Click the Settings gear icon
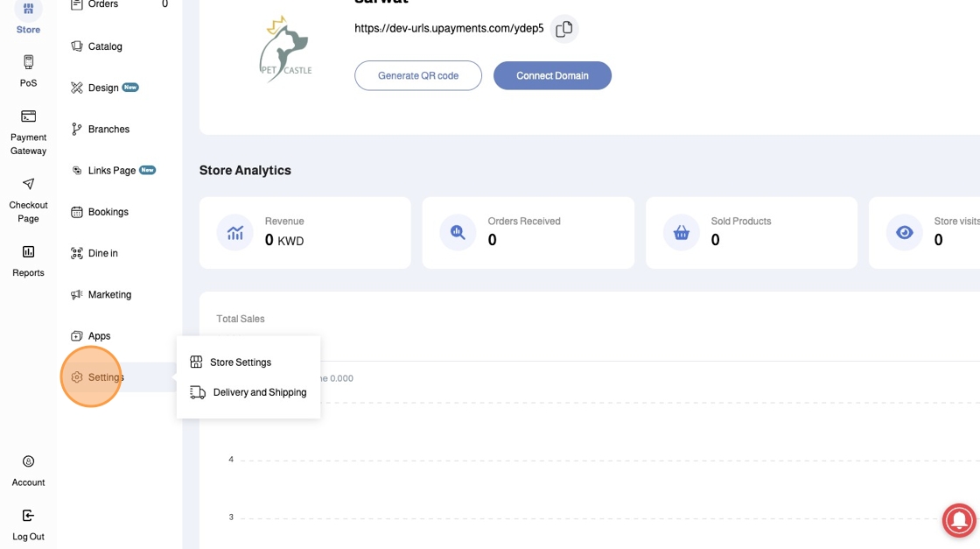Image resolution: width=980 pixels, height=549 pixels. point(77,377)
